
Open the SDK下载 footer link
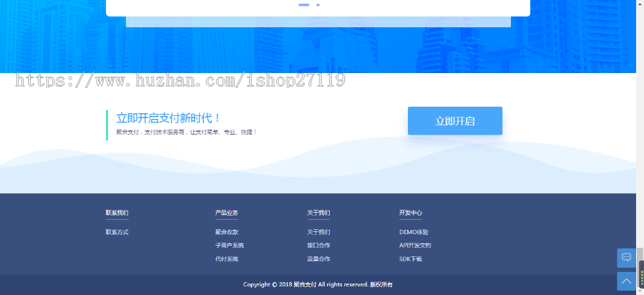tap(411, 259)
